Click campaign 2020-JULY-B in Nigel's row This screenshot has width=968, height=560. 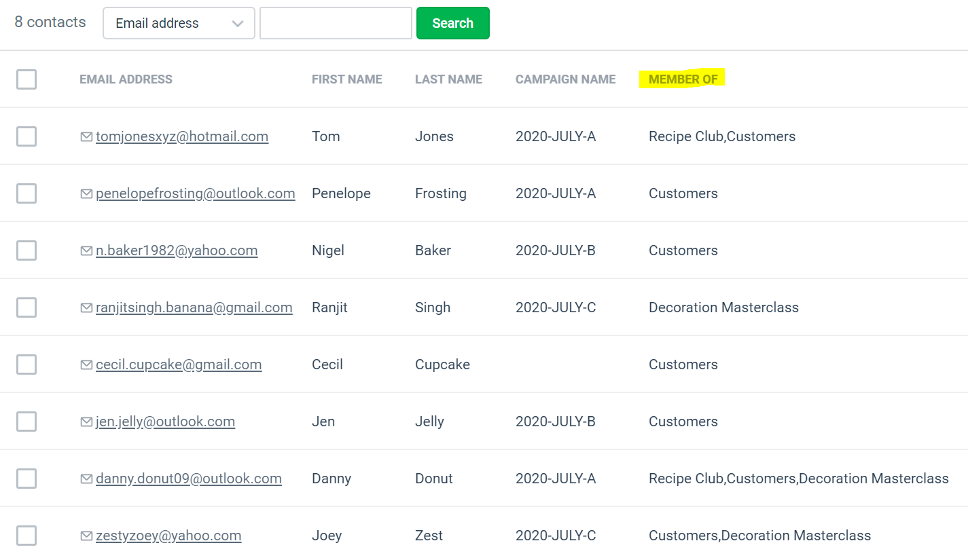click(x=556, y=250)
